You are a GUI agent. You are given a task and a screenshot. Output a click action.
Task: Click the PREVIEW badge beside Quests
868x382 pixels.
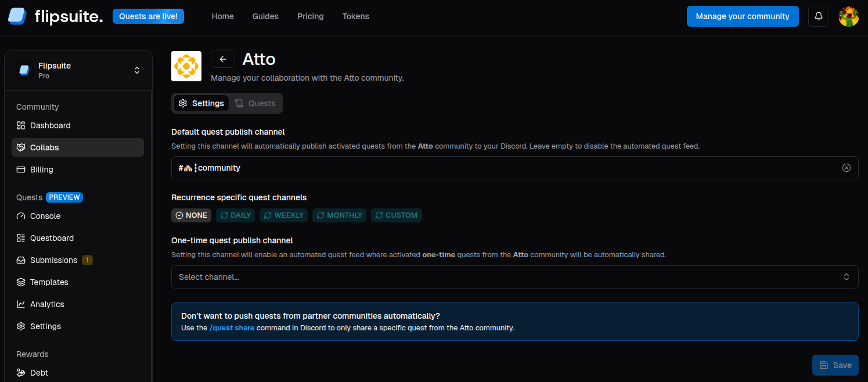[x=64, y=197]
